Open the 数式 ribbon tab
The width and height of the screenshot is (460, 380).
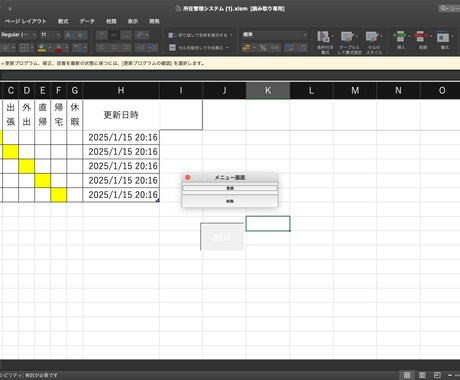tap(63, 21)
